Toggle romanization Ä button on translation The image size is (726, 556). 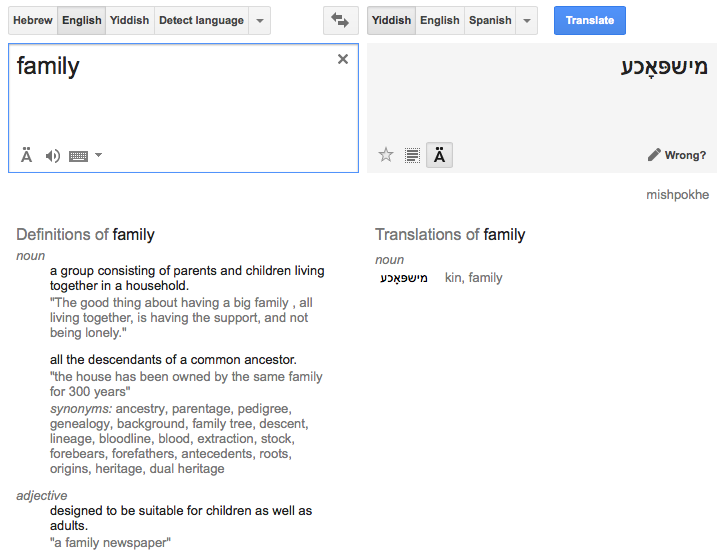[x=439, y=155]
